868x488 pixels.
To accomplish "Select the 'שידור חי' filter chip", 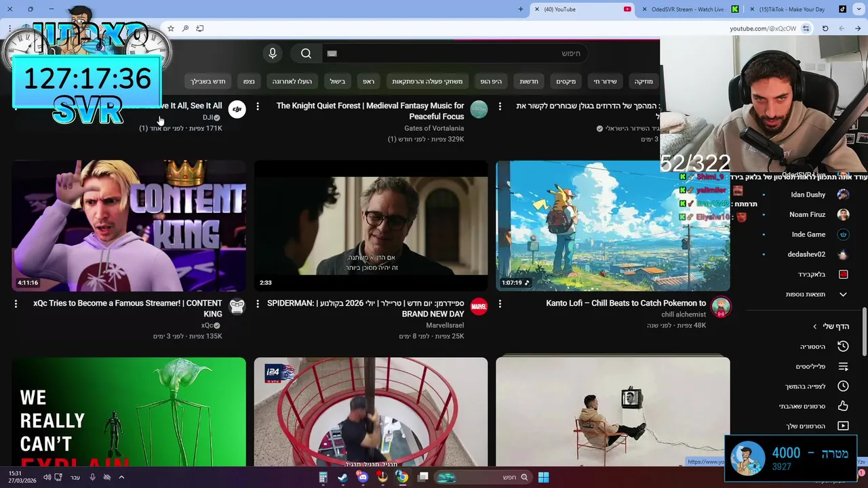I will [606, 81].
